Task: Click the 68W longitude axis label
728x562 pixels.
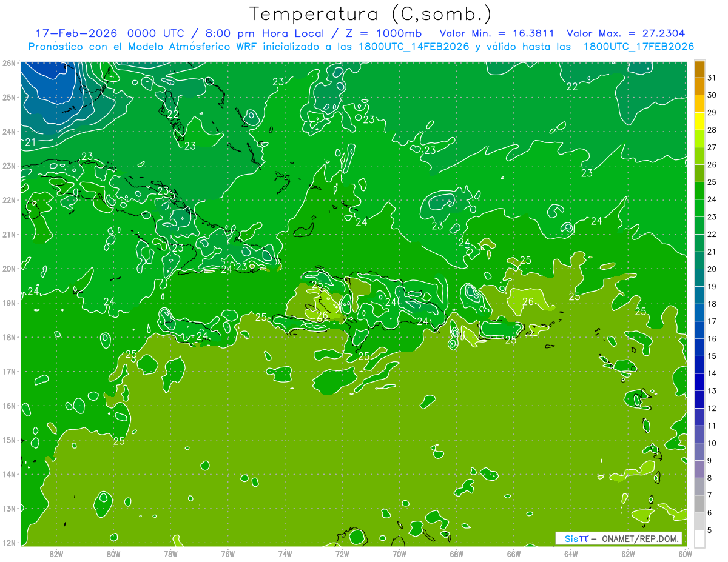Action: 457,554
